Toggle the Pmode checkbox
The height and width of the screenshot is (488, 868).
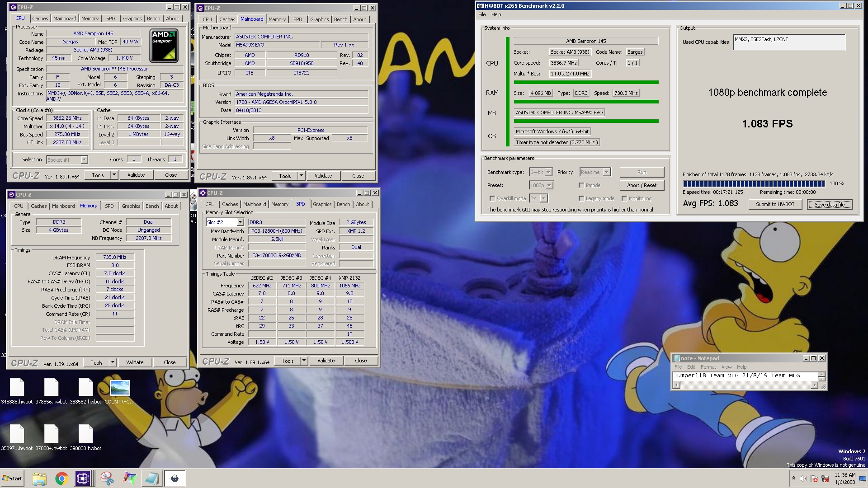click(x=581, y=185)
